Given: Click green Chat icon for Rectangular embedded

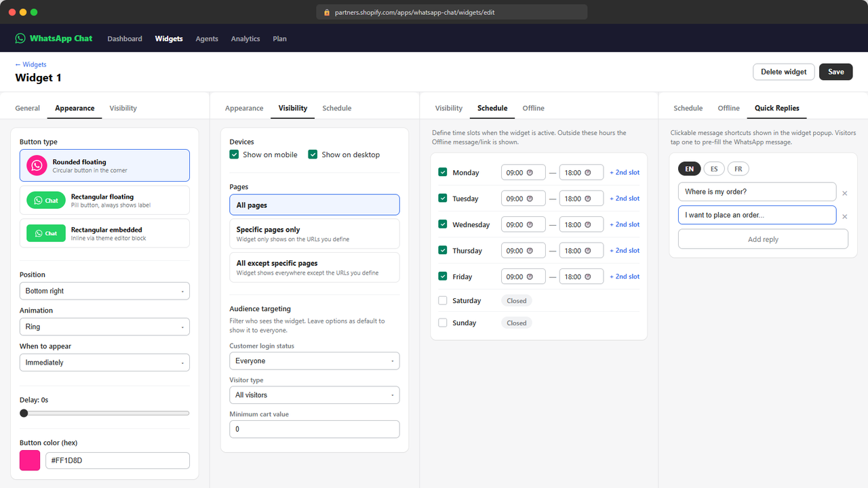Looking at the screenshot, I should click(x=46, y=233).
